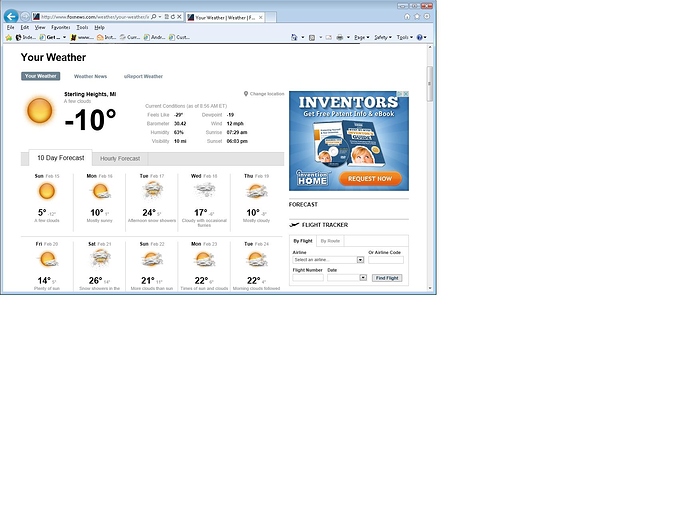Click the Change location link
Screen dimensions: 690x517
tap(264, 94)
